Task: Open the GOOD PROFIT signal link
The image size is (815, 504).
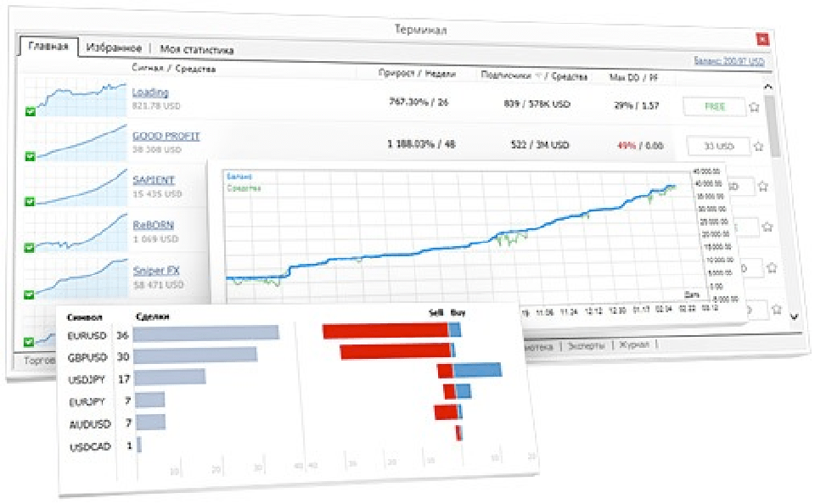Action: 166,136
